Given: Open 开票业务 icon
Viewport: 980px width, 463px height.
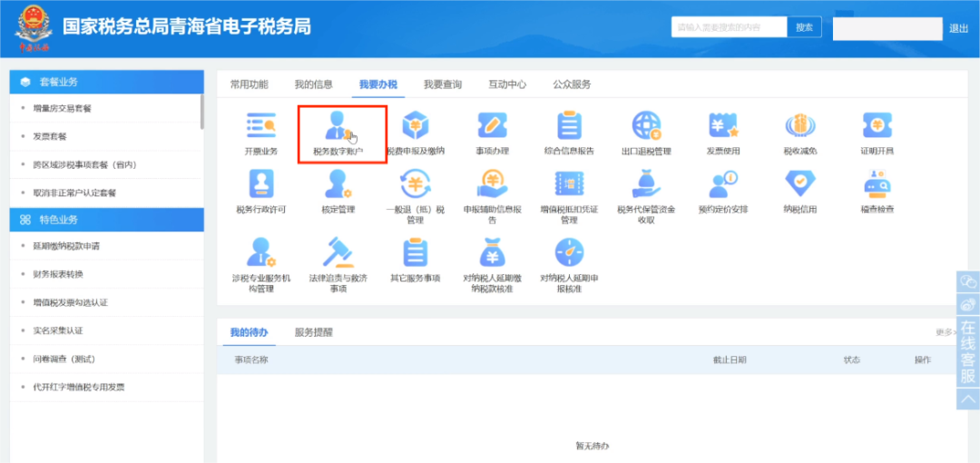Looking at the screenshot, I should [261, 126].
